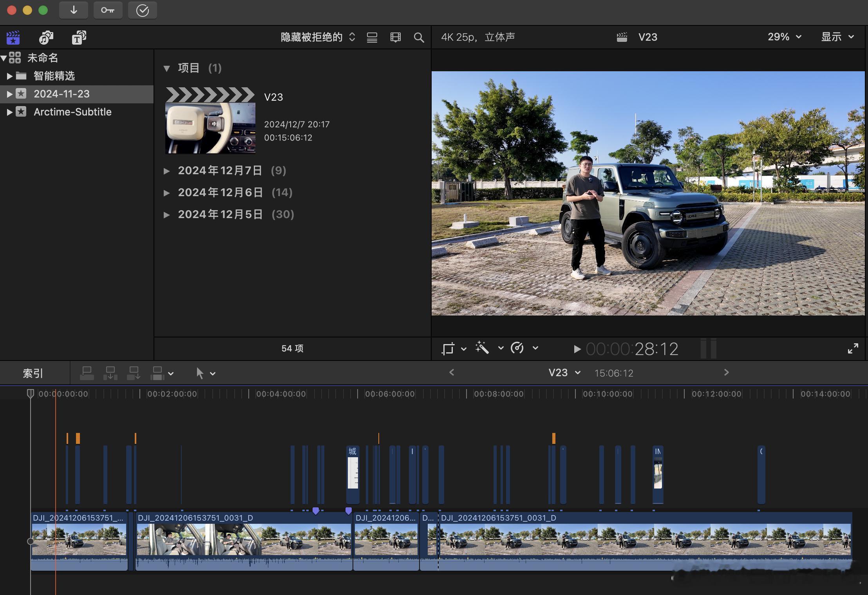Viewport: 868px width, 595px height.
Task: Click the import media down-arrow button
Action: click(74, 11)
